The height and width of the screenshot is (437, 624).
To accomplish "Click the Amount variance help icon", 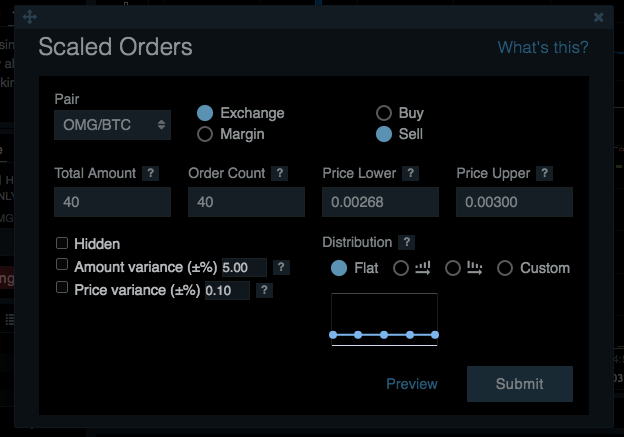I will point(282,267).
